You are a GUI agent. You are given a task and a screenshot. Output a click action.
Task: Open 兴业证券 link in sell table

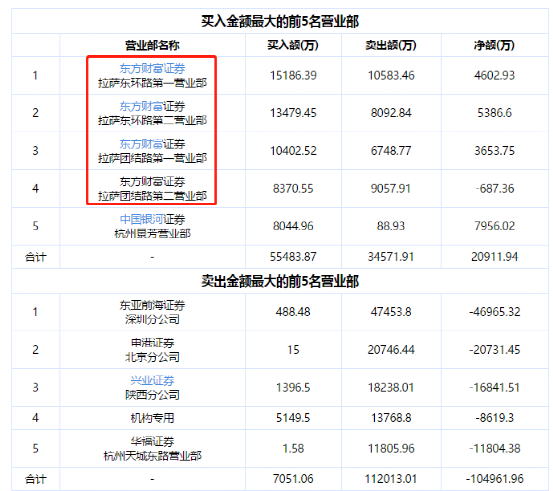[152, 380]
